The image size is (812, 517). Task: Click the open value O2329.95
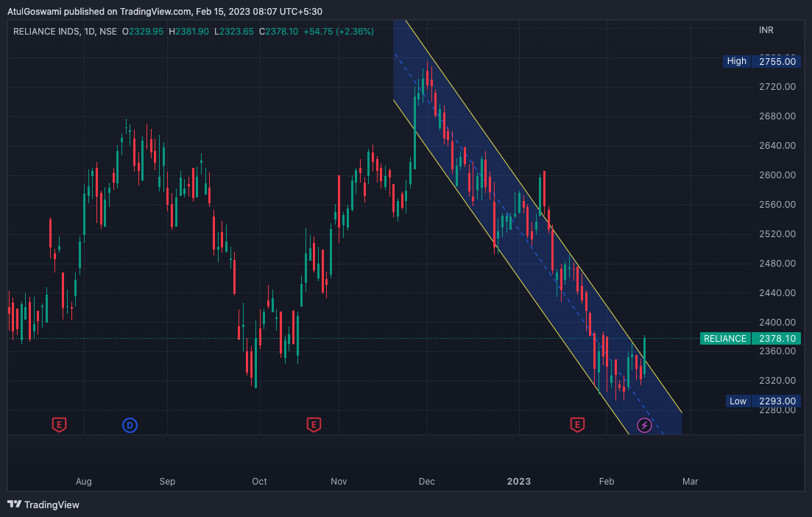(x=143, y=32)
